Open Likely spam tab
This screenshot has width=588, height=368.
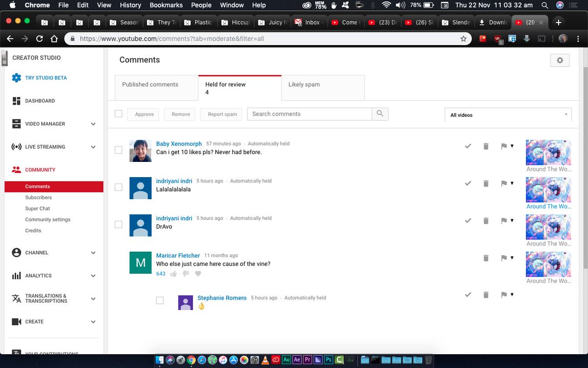pos(323,88)
